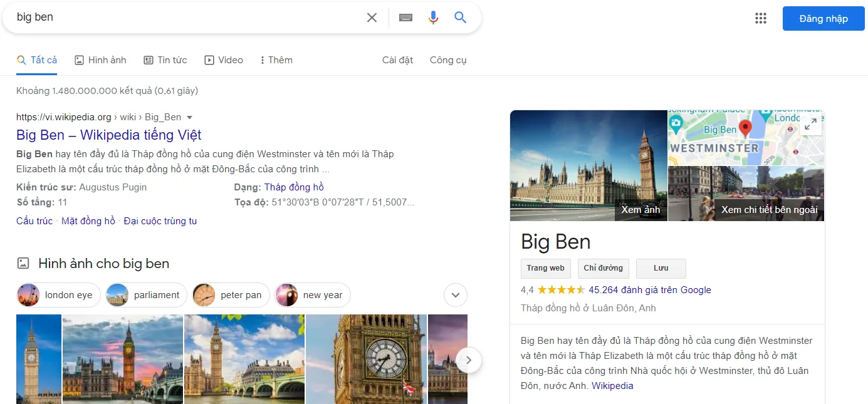This screenshot has height=404, width=868.
Task: Expand the dropdown arrow beside the Wikipedia URL
Action: click(x=189, y=117)
